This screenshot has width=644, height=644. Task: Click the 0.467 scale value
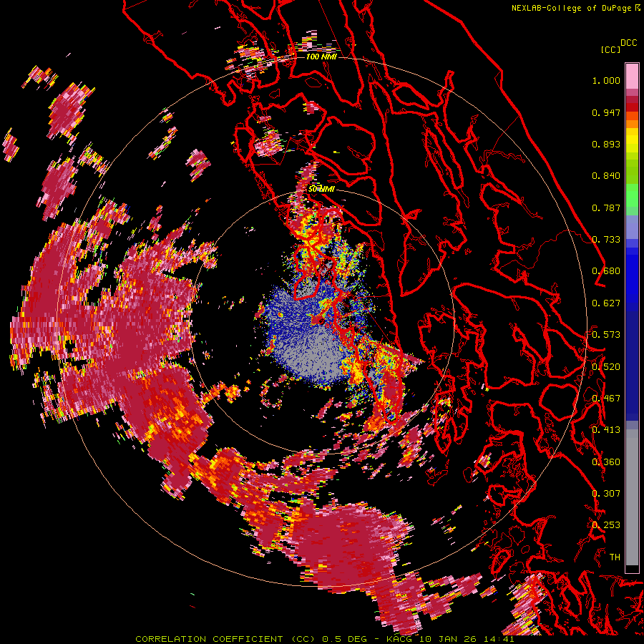(x=606, y=399)
